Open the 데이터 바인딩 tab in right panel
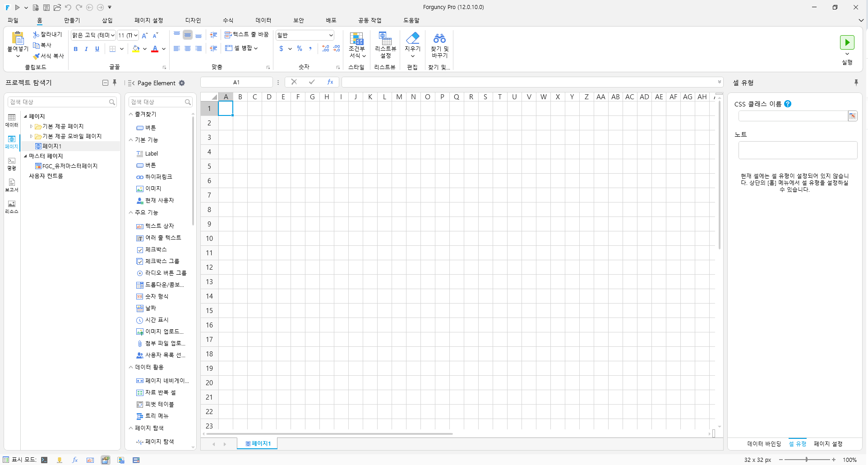 pyautogui.click(x=764, y=444)
